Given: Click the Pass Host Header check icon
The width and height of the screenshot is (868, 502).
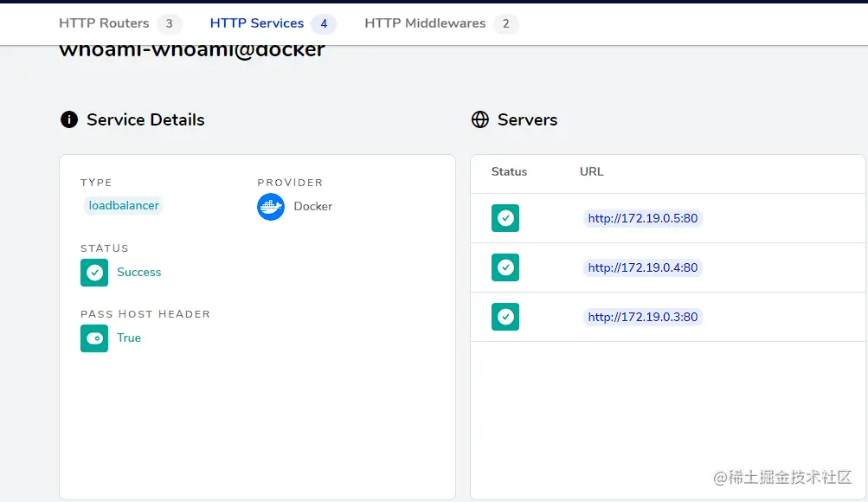Looking at the screenshot, I should tap(94, 338).
